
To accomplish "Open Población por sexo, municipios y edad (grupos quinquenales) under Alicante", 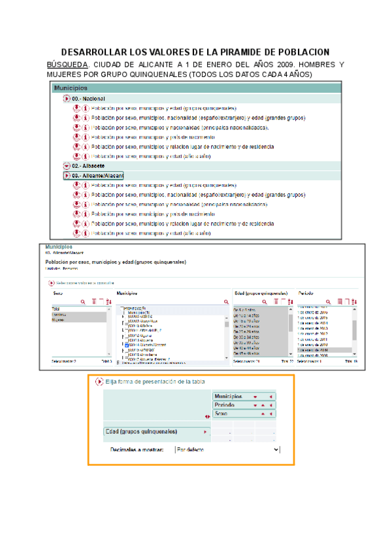I will coord(163,185).
